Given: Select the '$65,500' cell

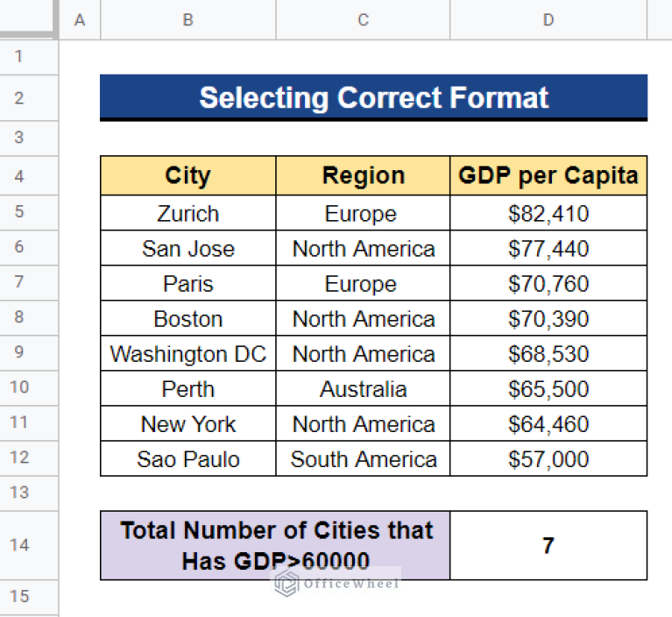Looking at the screenshot, I should [548, 389].
